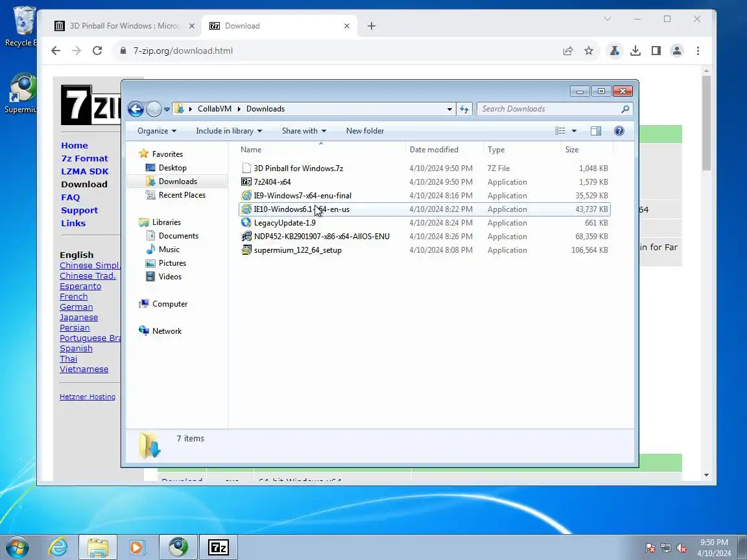Select the IE9-Windows7-x64-enu-final icon
Screen dimensions: 747x560
(x=246, y=195)
